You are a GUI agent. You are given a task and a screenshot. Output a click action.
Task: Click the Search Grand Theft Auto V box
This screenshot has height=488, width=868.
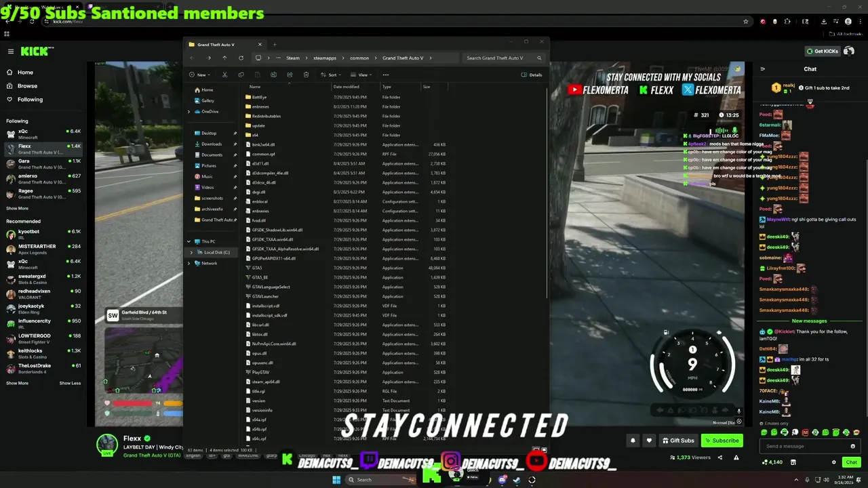503,58
